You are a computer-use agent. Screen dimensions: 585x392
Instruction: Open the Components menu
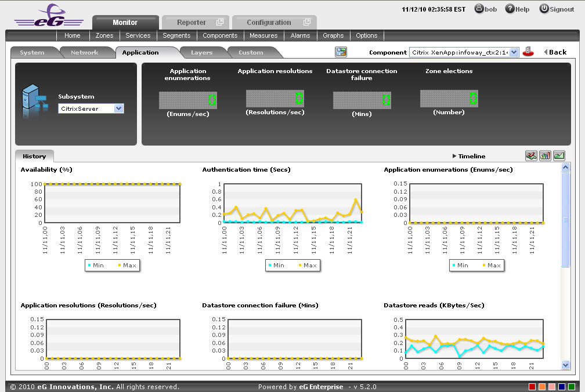tap(220, 35)
